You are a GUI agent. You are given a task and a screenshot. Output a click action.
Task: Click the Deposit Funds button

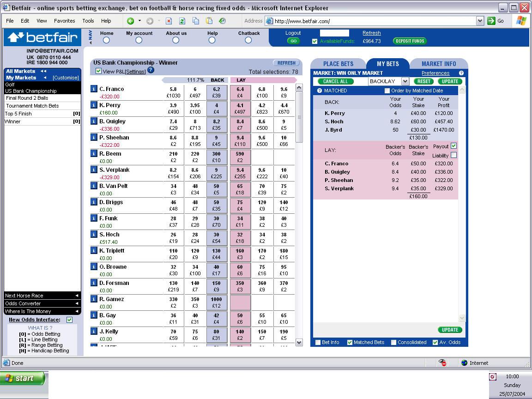point(410,41)
